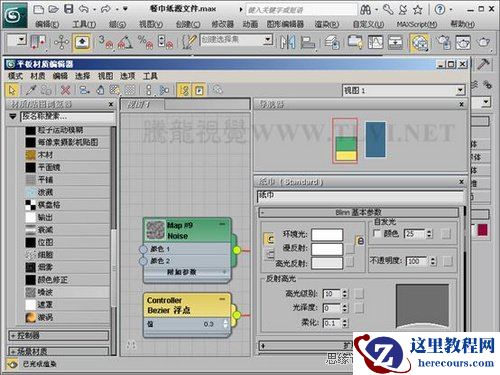
Task: Toggle the Material/Map Browser icon in material editor toolbar
Action: 184,90
